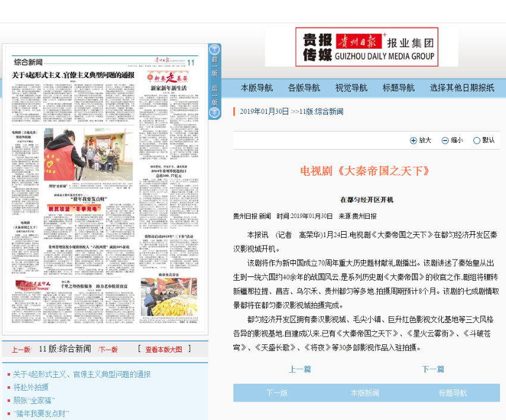Go to next edition via 后一版 tab
This screenshot has width=506, height=420.
tap(214, 95)
